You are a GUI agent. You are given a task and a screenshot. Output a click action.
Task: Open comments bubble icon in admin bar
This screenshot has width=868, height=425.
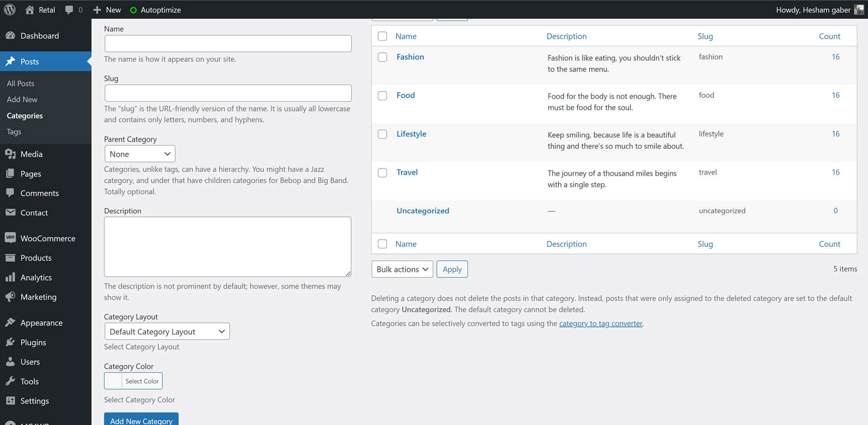pyautogui.click(x=69, y=10)
